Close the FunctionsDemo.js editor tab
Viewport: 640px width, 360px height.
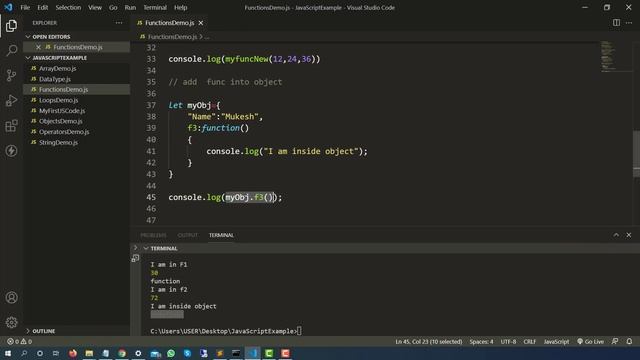201,23
